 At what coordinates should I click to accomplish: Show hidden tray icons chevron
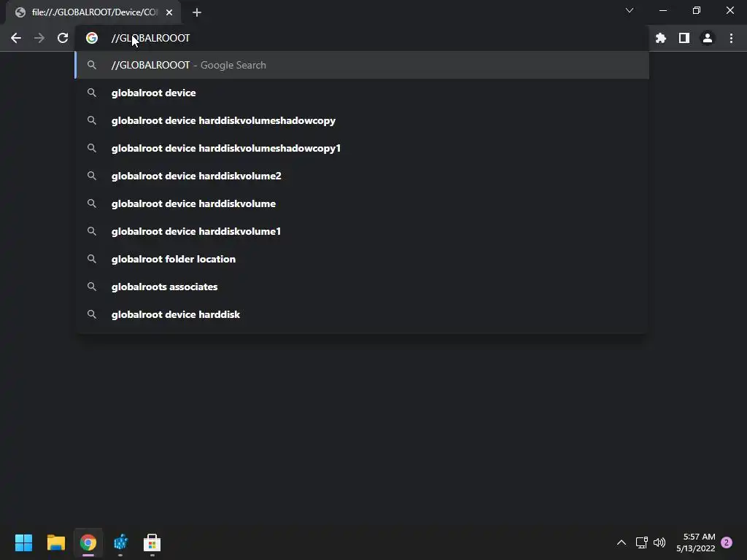(622, 542)
